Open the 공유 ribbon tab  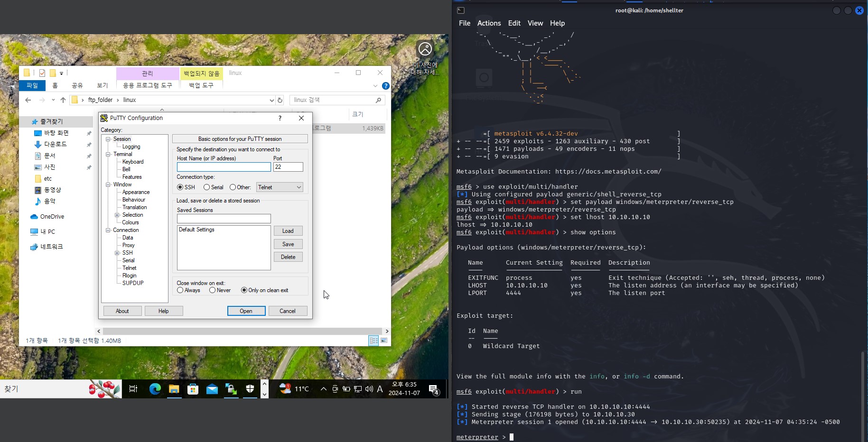tap(77, 85)
